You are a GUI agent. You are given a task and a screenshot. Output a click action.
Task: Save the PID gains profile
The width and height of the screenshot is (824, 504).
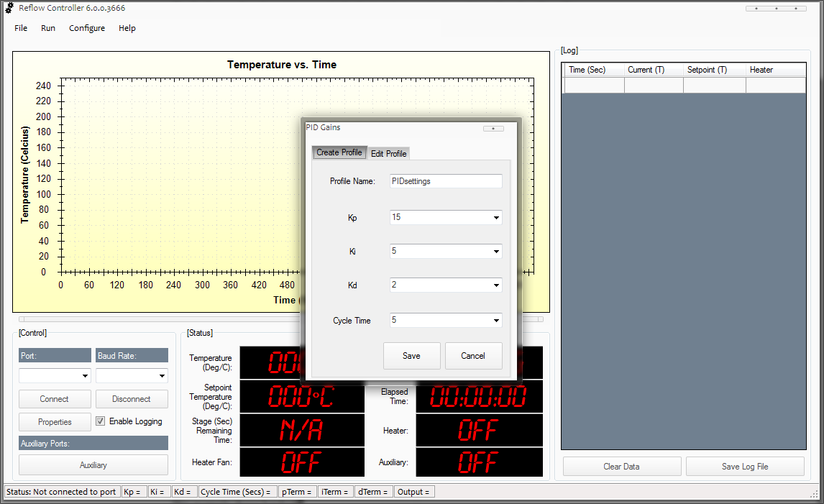pyautogui.click(x=411, y=356)
